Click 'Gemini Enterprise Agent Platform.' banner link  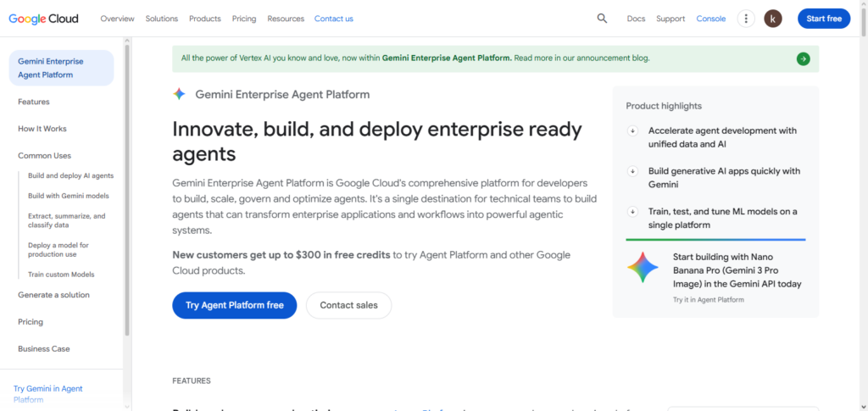coord(447,58)
